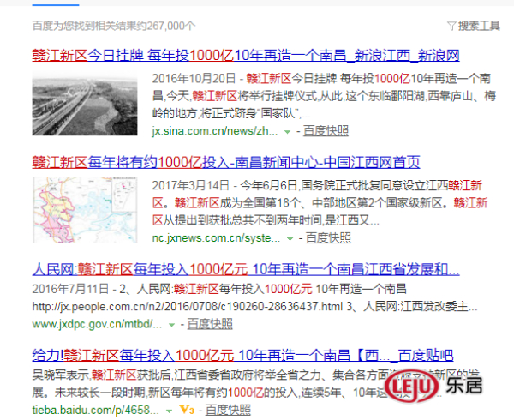The height and width of the screenshot is (420, 514).
Task: Visit the www.jxdpc.gov.cn/mtbd result URL
Action: [x=97, y=324]
